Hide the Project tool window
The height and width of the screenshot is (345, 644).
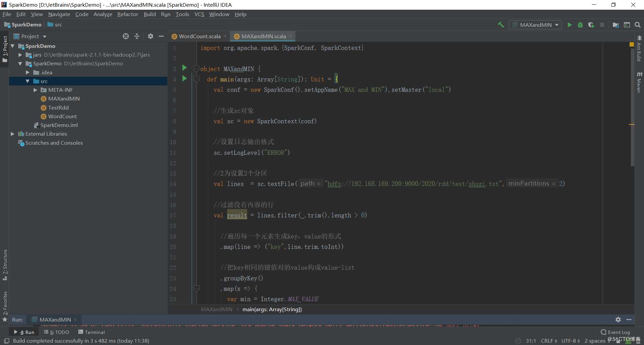point(161,36)
